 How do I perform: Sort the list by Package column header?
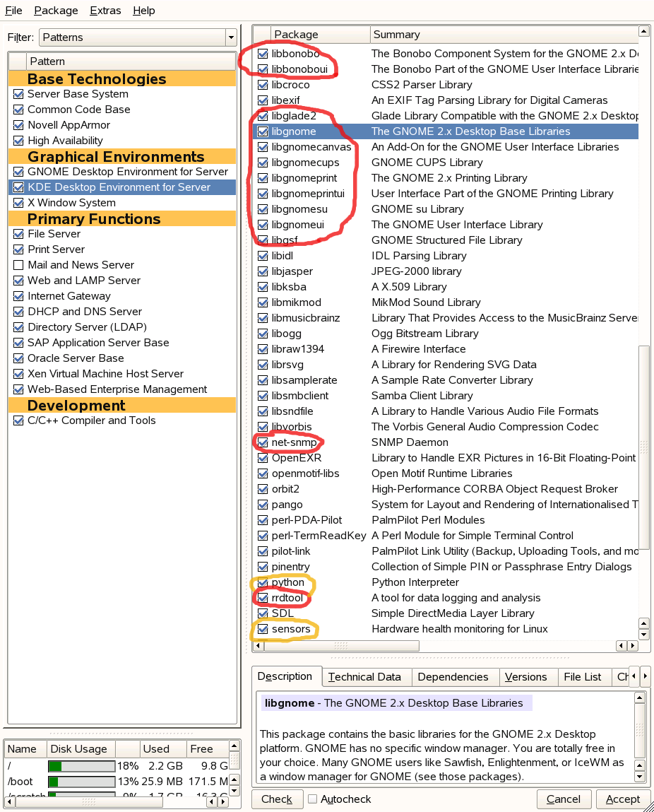[320, 35]
